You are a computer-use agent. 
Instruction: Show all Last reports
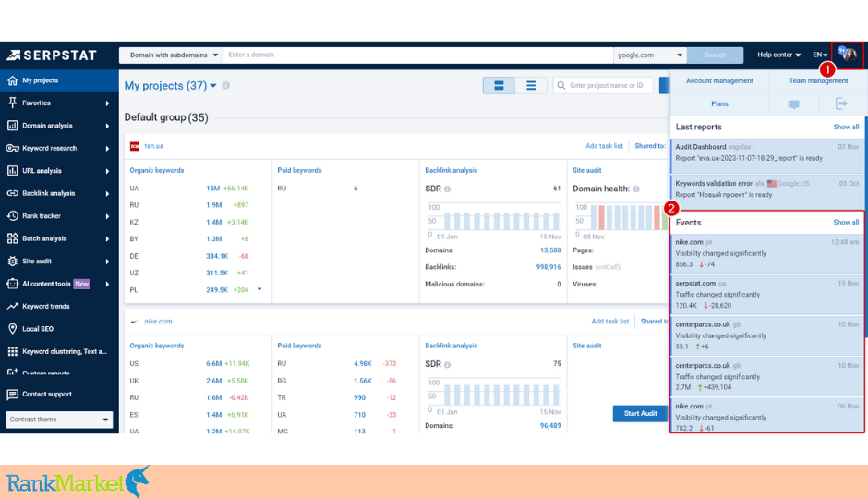(846, 127)
